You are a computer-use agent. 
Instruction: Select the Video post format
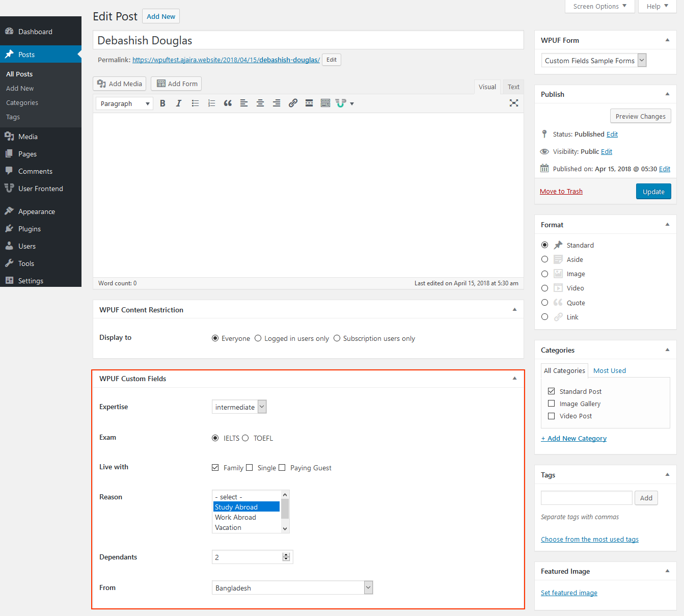[545, 288]
